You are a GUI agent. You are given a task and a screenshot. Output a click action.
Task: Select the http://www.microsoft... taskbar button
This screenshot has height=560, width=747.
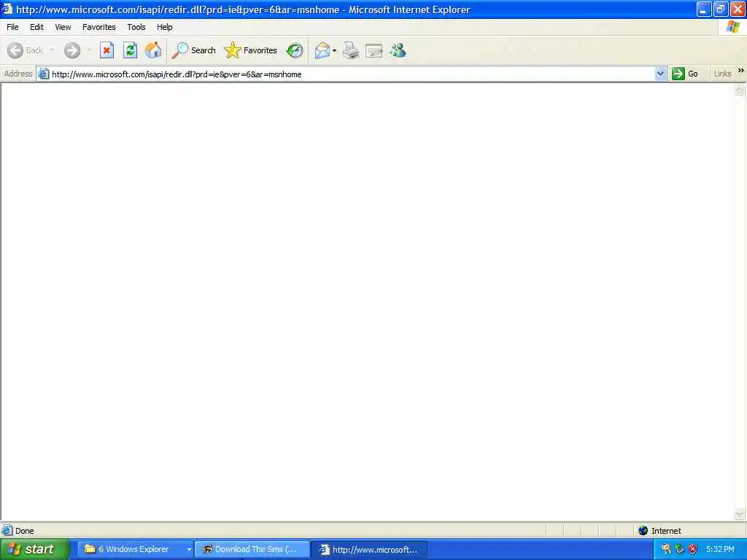tap(370, 550)
